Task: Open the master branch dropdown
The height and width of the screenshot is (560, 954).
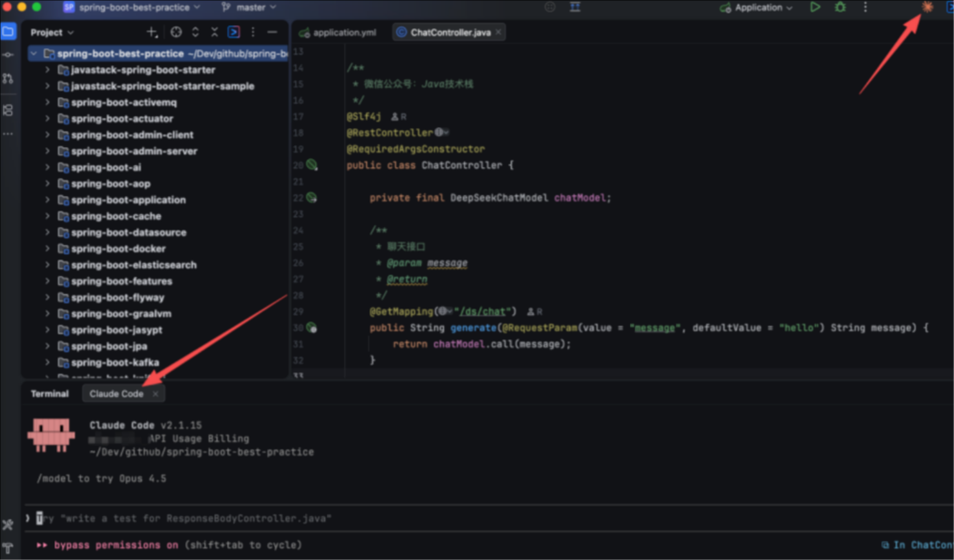Action: (x=250, y=7)
